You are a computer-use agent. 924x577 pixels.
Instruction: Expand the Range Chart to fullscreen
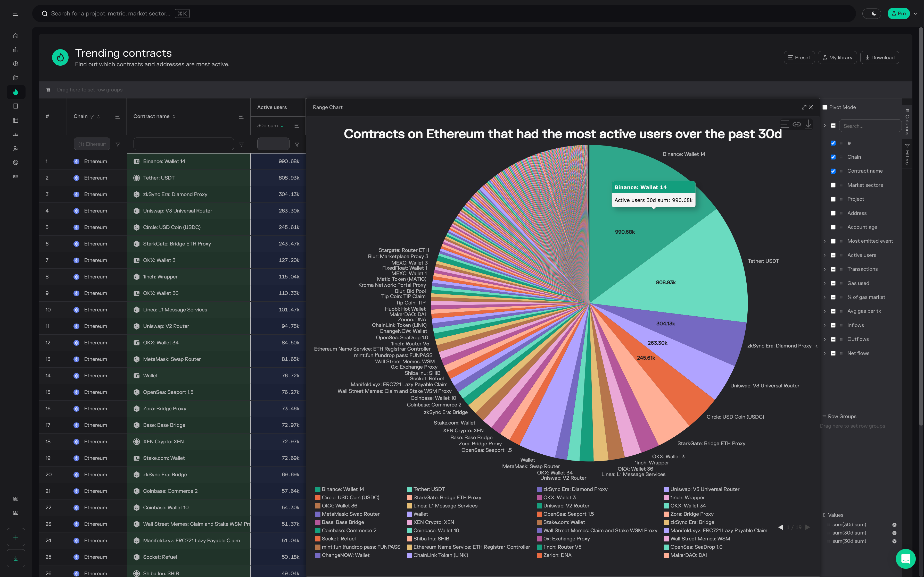pyautogui.click(x=804, y=107)
